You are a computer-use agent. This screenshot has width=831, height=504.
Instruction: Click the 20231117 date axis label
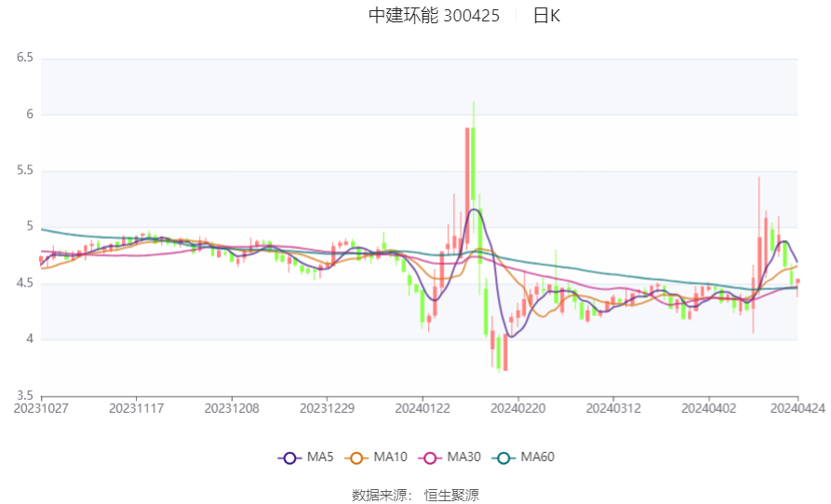coord(136,409)
